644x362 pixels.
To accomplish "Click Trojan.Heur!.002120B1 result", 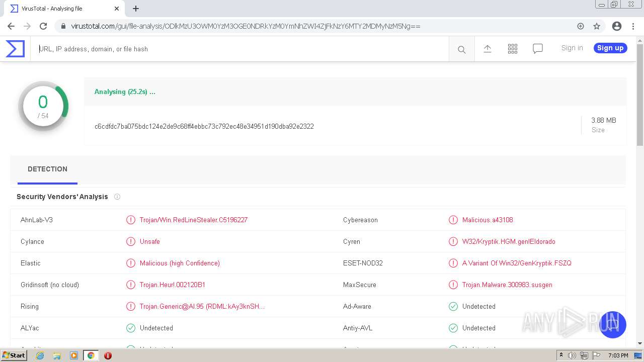I will 173,285.
